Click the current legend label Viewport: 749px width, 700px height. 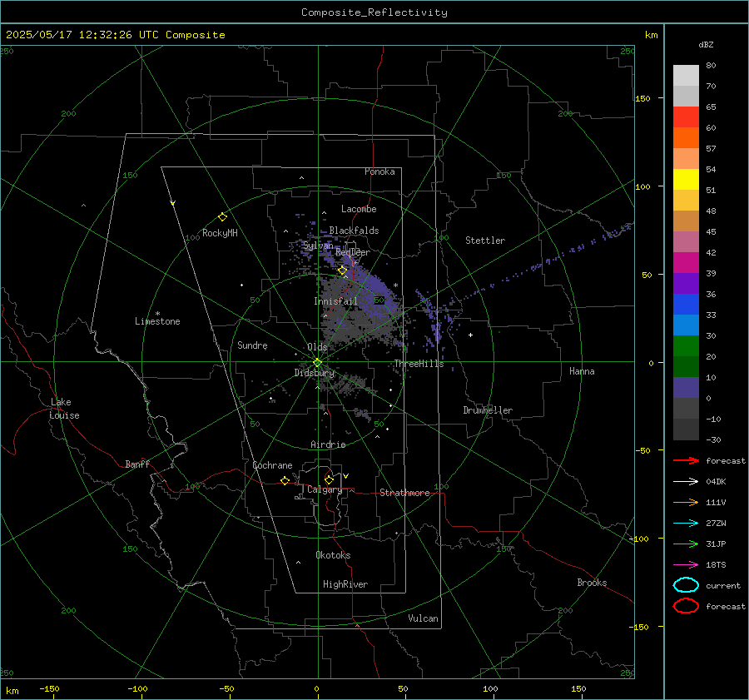tap(723, 585)
